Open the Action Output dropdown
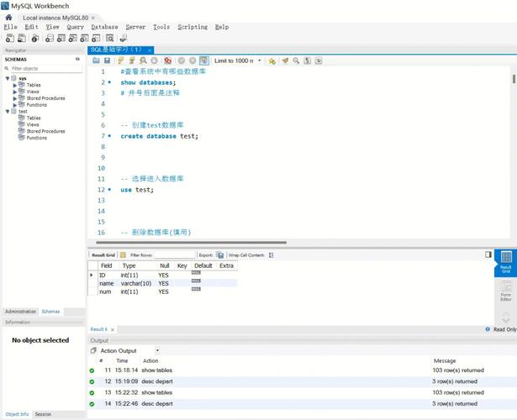The height and width of the screenshot is (420, 517). pyautogui.click(x=157, y=350)
